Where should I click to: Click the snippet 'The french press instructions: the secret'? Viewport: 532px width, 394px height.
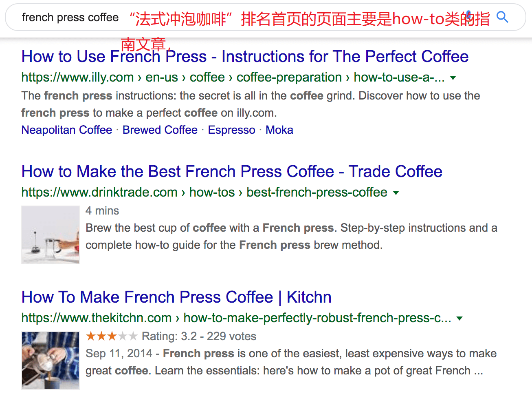point(251,104)
